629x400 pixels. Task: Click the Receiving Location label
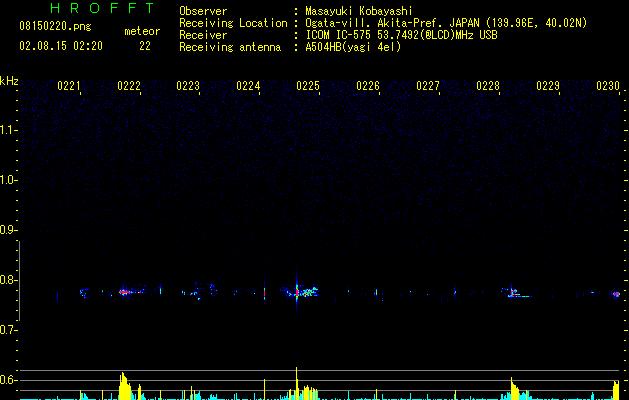tap(233, 23)
